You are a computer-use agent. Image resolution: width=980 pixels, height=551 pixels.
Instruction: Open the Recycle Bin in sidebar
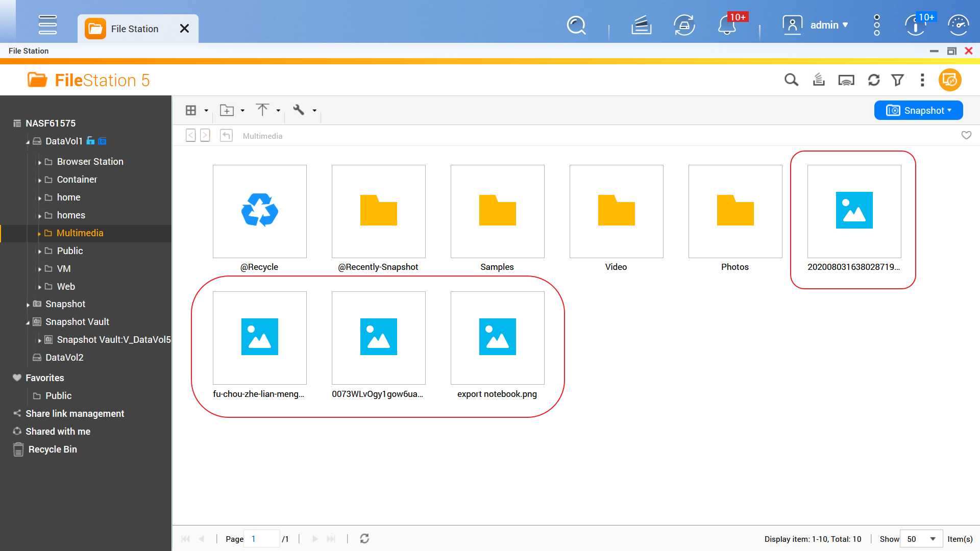pos(52,449)
